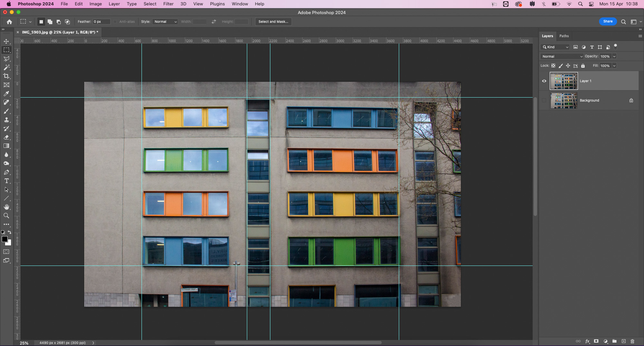Select the Horizontal Type tool
This screenshot has height=346, width=644.
coord(6,181)
